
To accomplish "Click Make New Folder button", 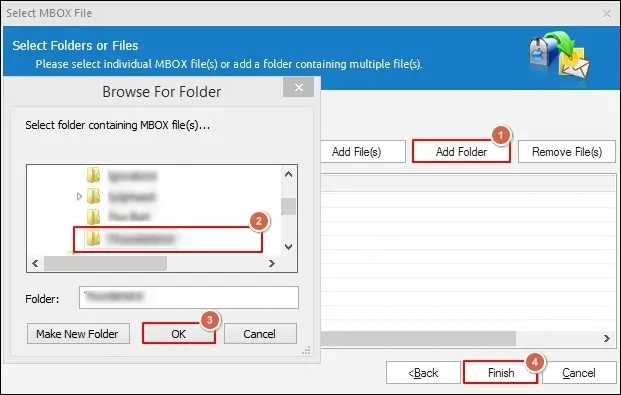I will click(78, 334).
